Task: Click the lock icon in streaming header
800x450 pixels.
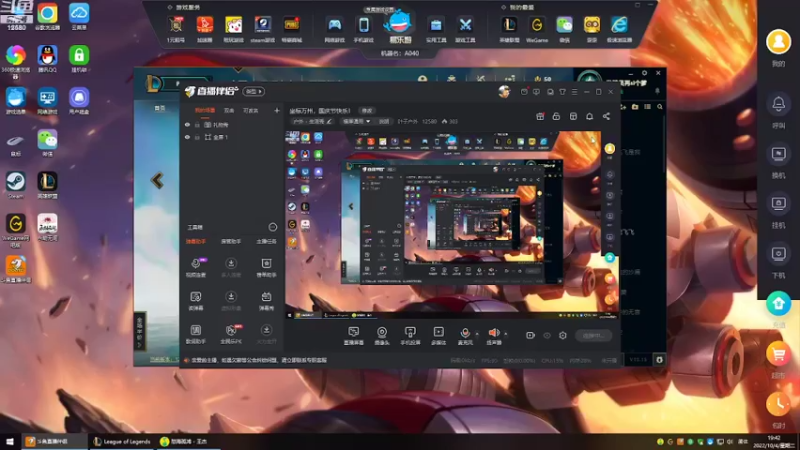Action: pos(556,116)
